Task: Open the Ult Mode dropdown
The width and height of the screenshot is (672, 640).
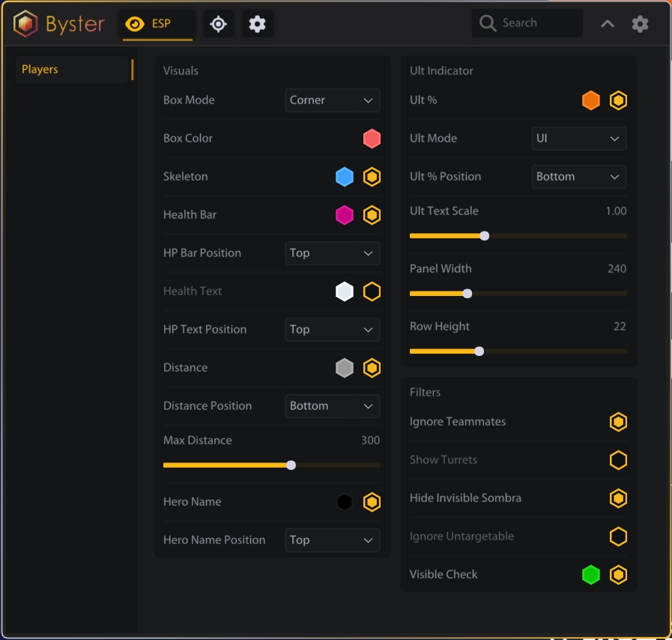Action: (x=577, y=138)
